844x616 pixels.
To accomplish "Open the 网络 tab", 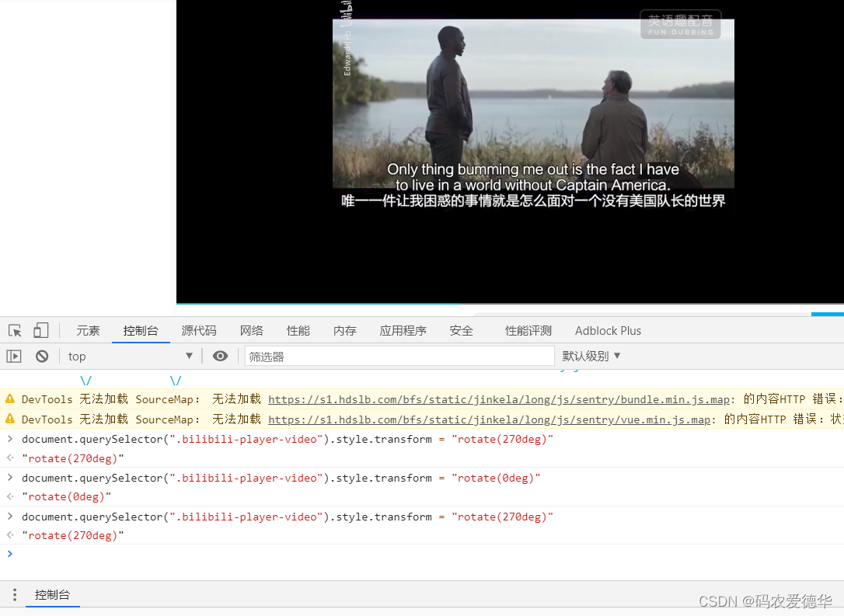I will pos(251,330).
